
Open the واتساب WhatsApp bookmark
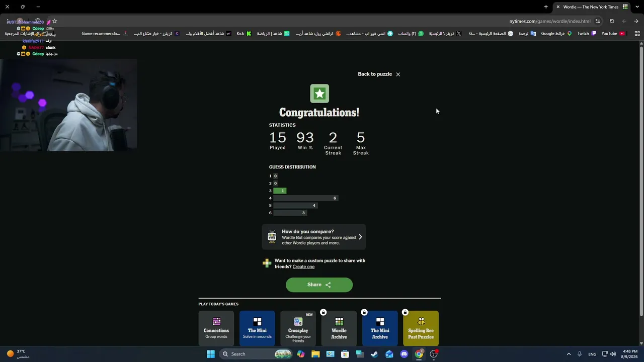411,34
